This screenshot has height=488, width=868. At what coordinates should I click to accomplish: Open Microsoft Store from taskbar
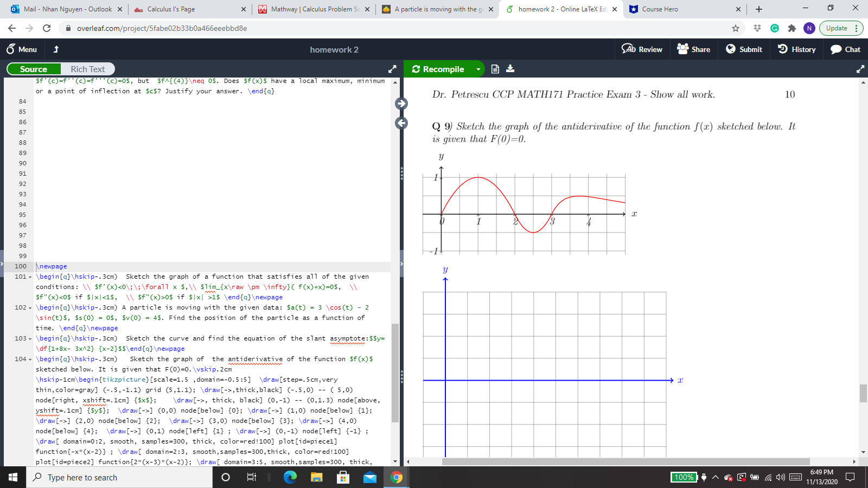point(343,477)
